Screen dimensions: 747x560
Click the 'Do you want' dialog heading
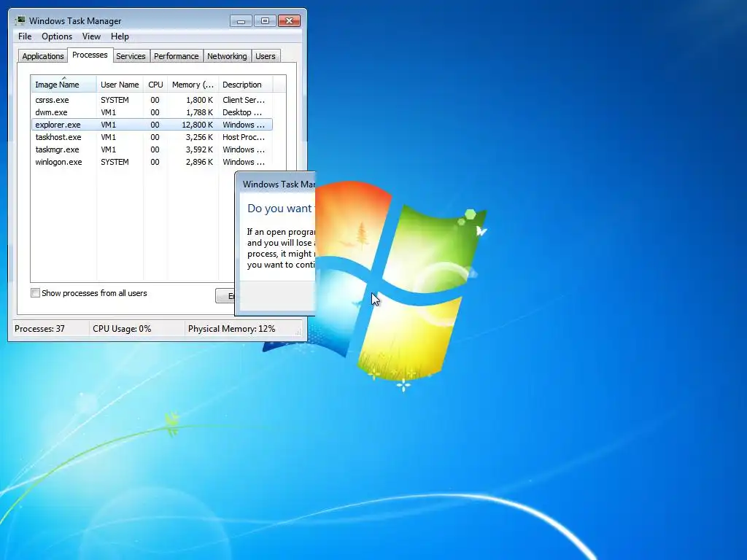pos(279,208)
